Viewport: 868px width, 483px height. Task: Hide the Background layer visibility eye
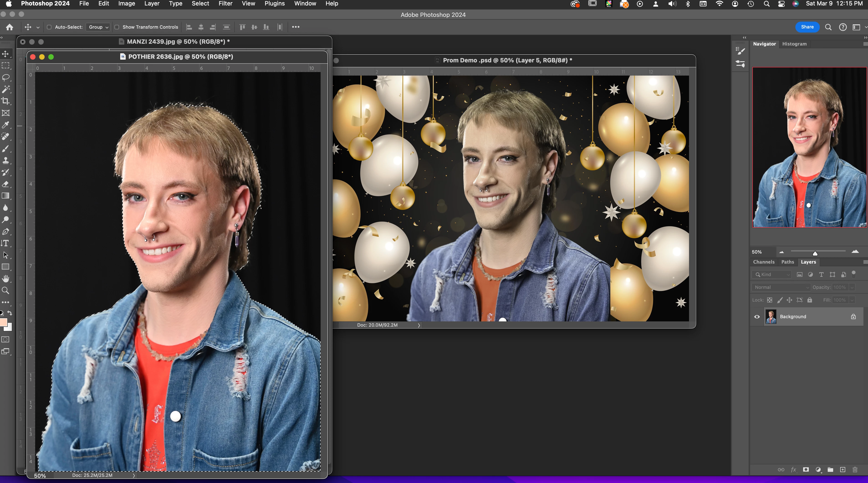[x=757, y=317]
